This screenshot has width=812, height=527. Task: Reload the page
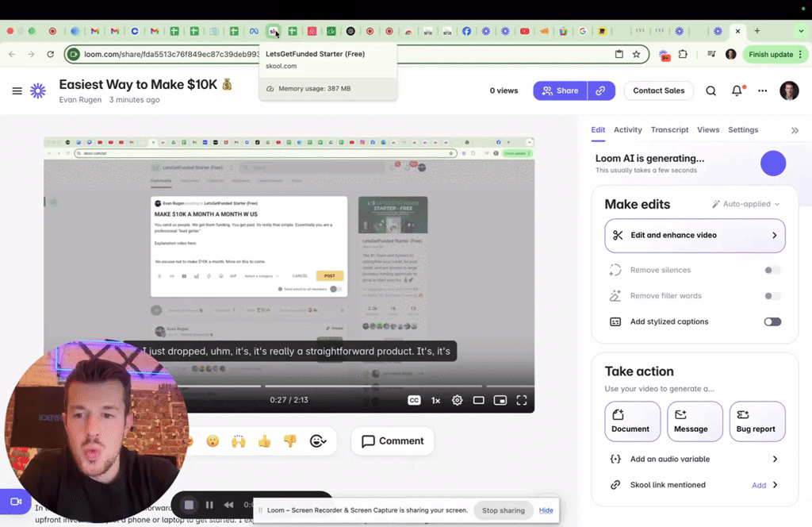coord(50,54)
